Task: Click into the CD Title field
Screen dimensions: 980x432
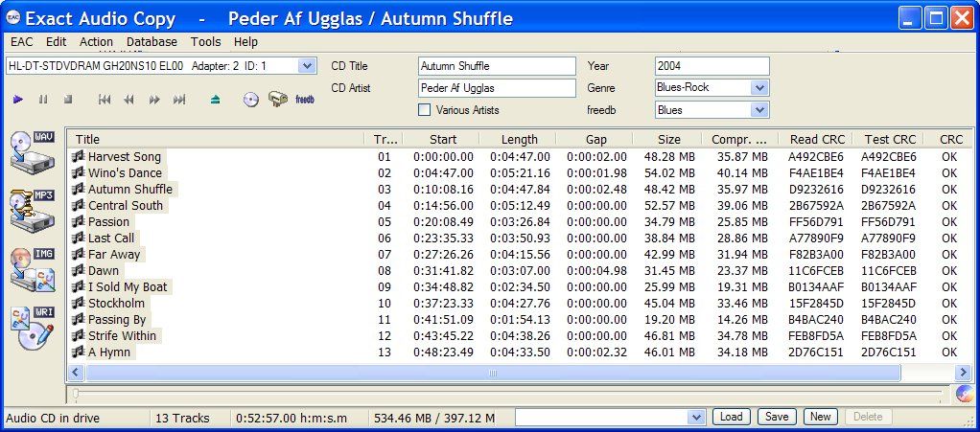Action: 496,66
